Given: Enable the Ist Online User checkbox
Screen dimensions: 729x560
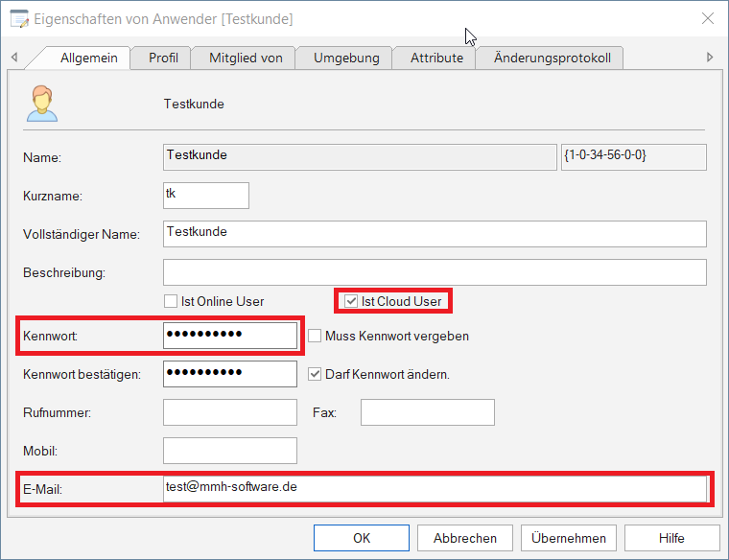Looking at the screenshot, I should (172, 301).
